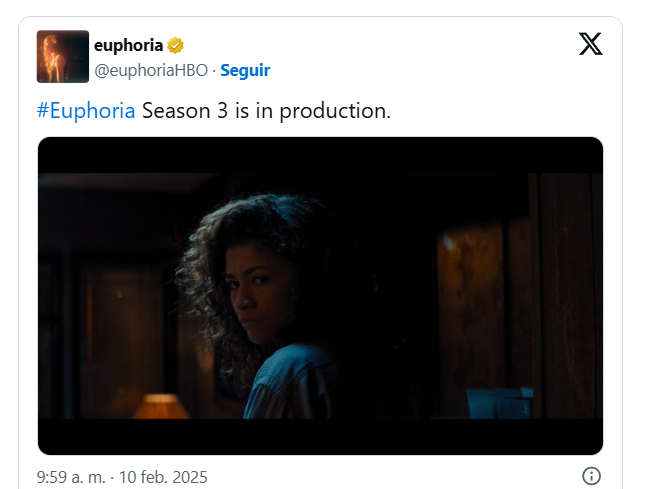Open the tweet's embedded scene image
The image size is (664, 489).
(320, 296)
